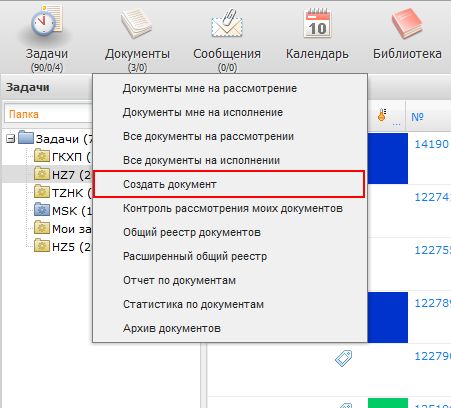Click the Папка filter input field
Screen dimensions: 451x408
48,114
